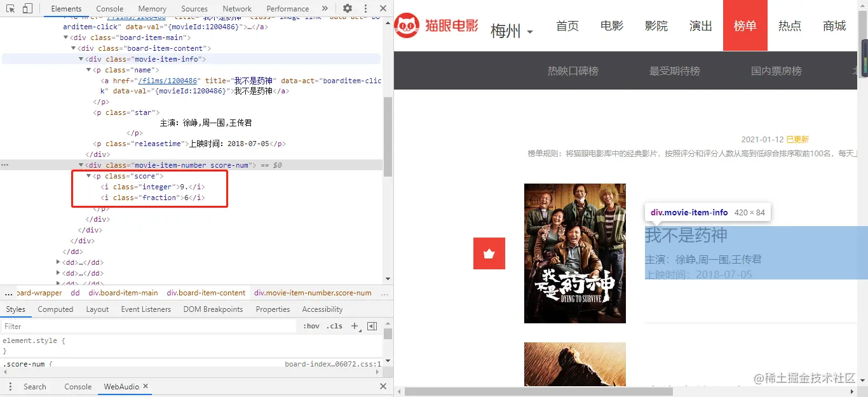868x397 pixels.
Task: Switch to the Elements tab
Action: click(67, 9)
